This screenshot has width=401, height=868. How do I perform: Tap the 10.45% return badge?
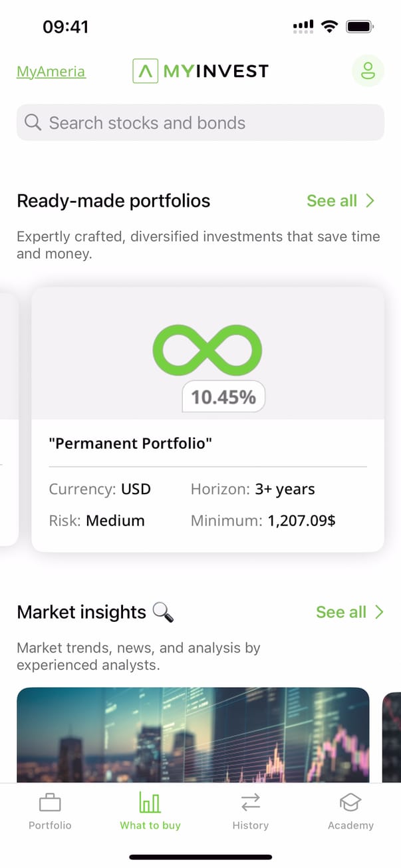click(223, 397)
